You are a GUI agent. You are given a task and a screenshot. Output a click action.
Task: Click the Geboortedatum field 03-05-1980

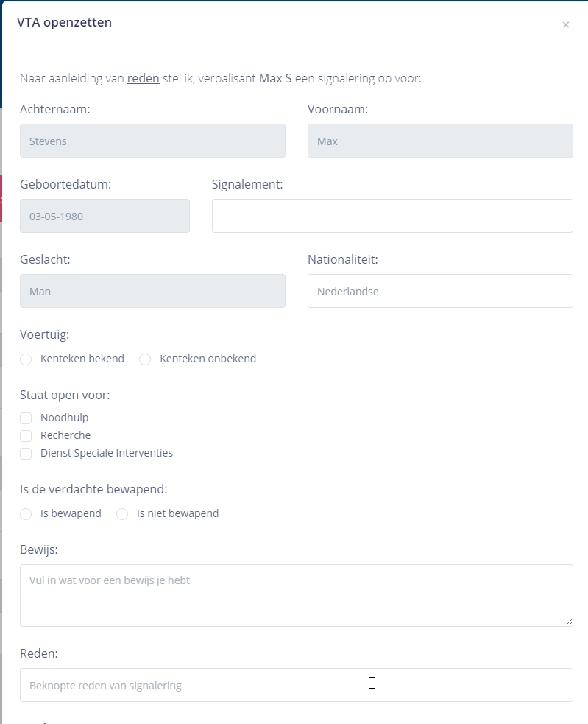click(x=105, y=216)
